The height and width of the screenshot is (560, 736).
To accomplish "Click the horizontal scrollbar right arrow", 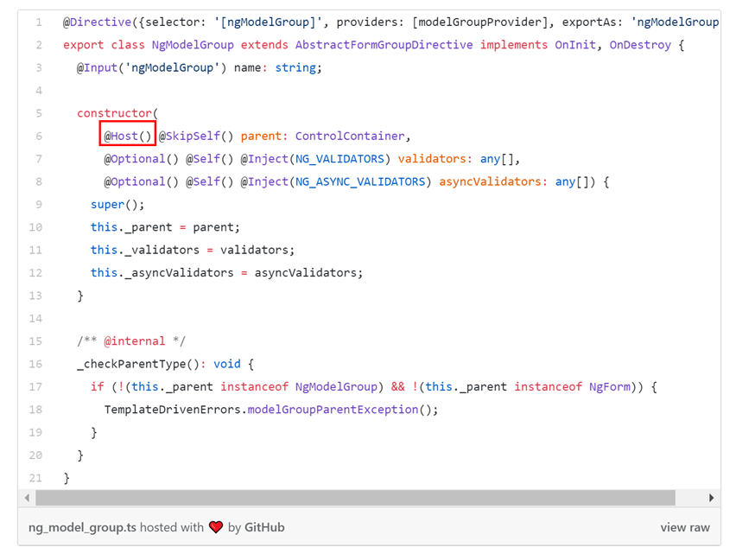I will click(x=711, y=498).
